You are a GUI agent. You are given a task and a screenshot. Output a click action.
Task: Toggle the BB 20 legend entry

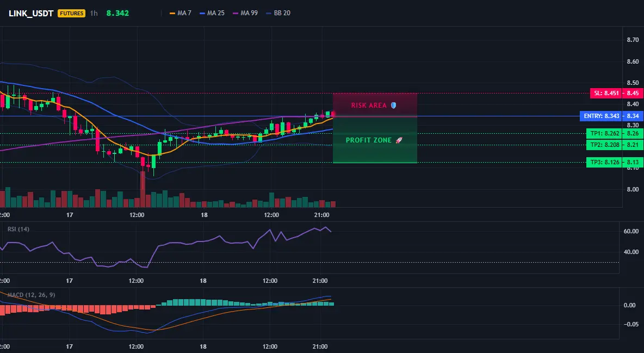pos(278,13)
